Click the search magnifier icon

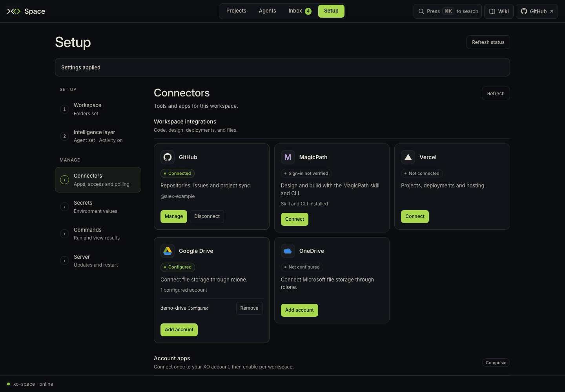pos(421,11)
